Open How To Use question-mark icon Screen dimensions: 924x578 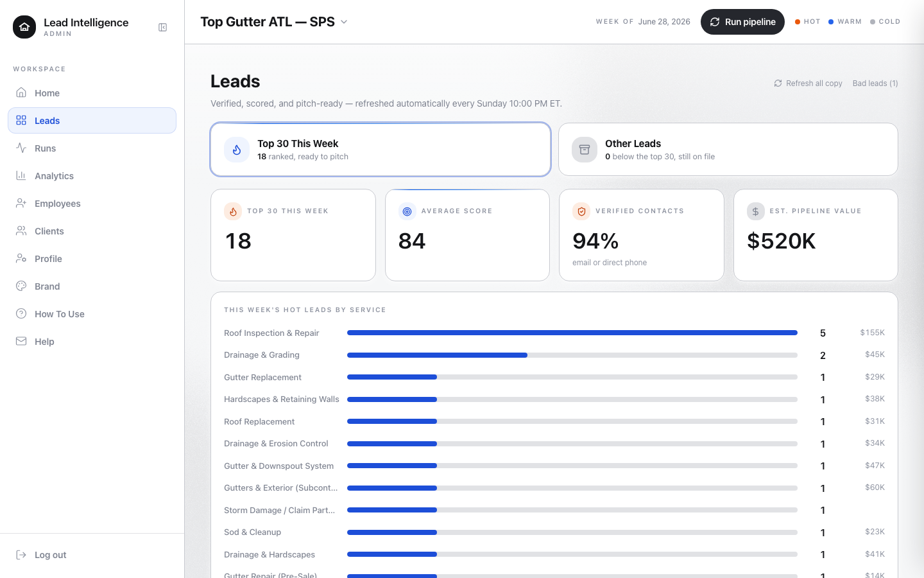tap(21, 313)
